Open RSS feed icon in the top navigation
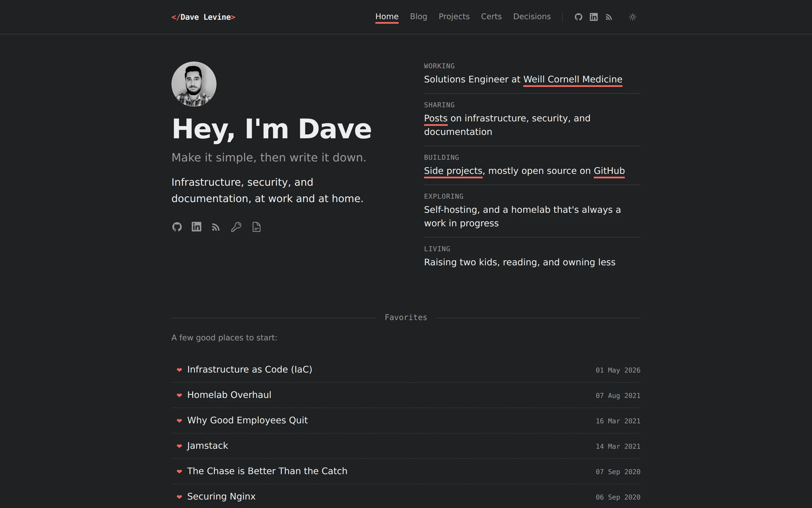812x508 pixels. 609,17
